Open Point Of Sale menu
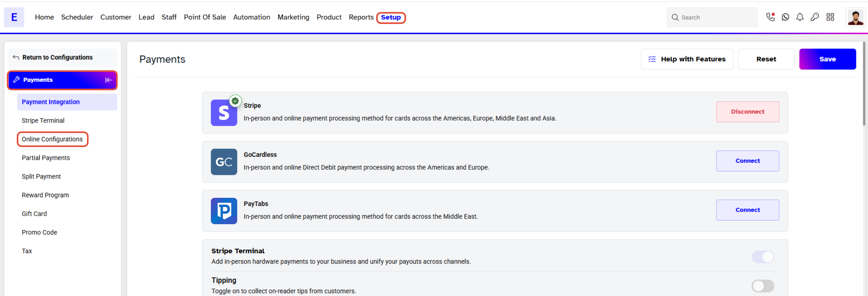Screen dimensions: 868x296 (205, 17)
